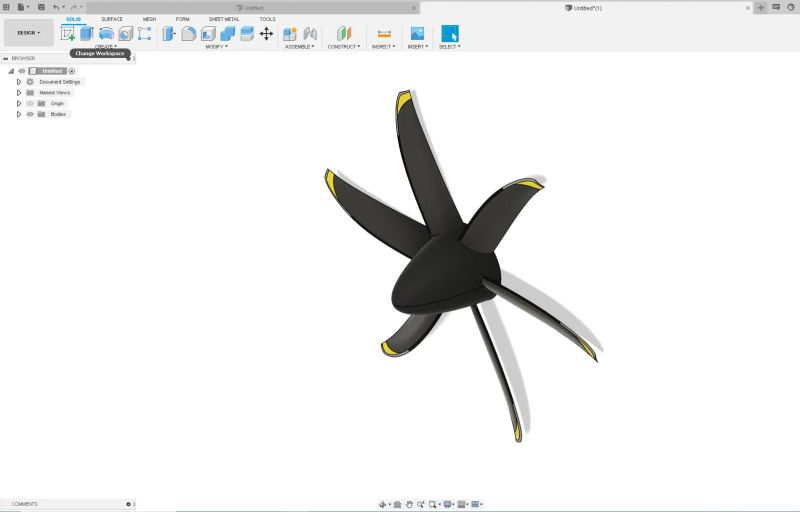
Task: Select the Move/Copy cross-arrows tool
Action: click(266, 34)
